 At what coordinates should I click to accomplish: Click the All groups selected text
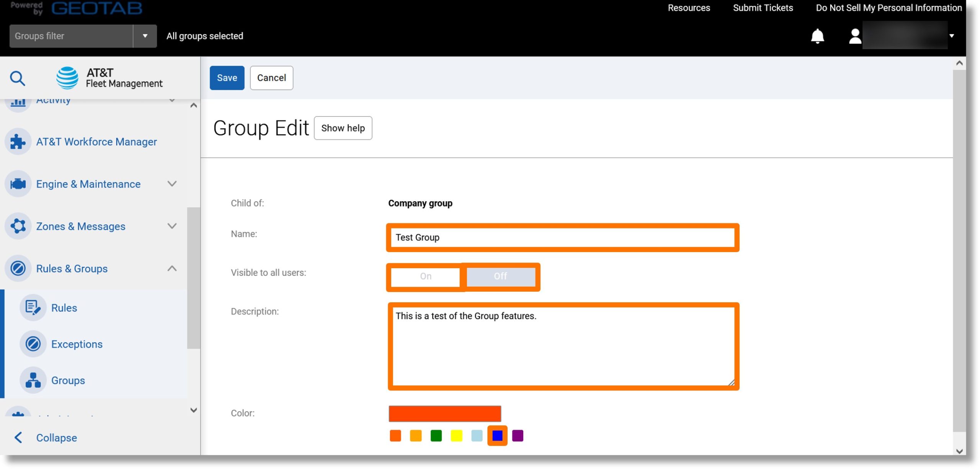(205, 36)
